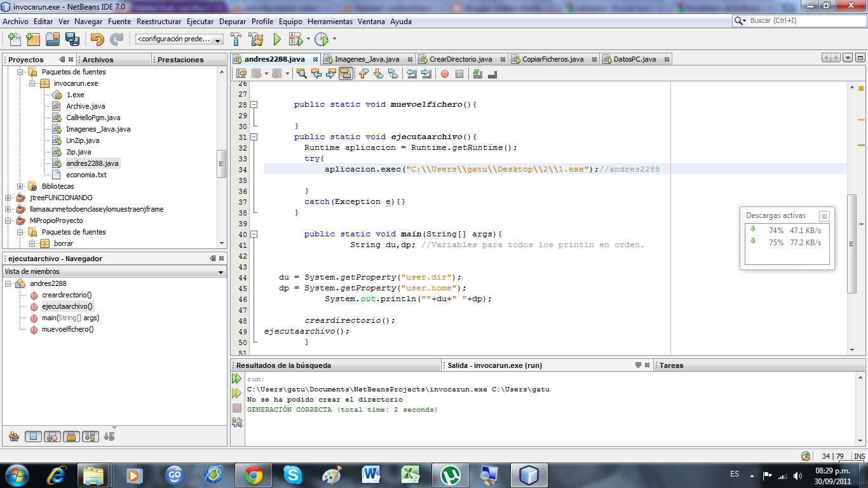Run the main project with green arrow
The height and width of the screenshot is (488, 868).
pos(277,39)
